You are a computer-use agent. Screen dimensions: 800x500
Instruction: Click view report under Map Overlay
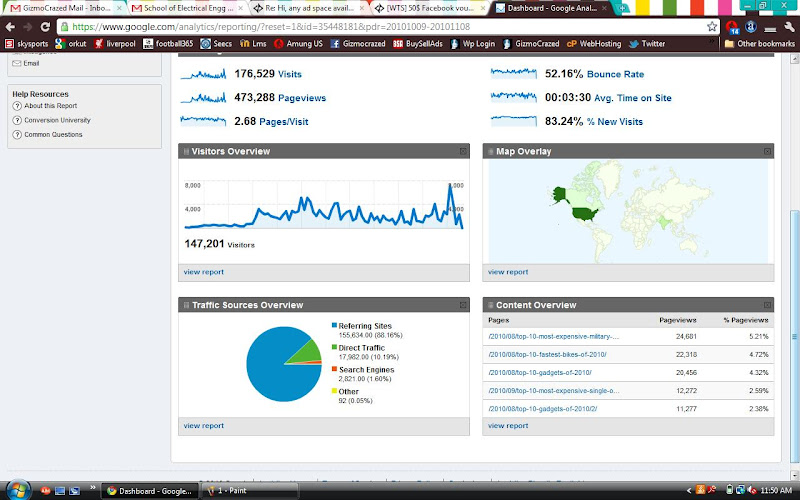tap(508, 272)
